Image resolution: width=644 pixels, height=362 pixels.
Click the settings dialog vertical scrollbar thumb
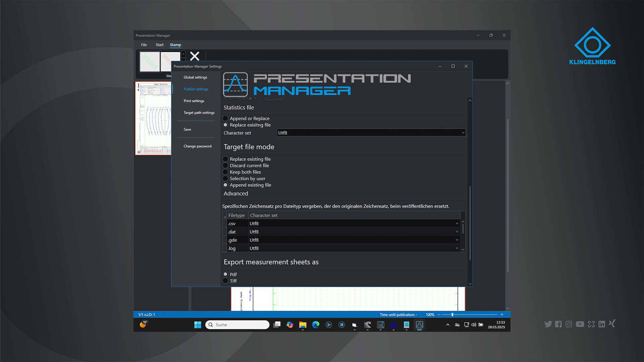(x=470, y=223)
